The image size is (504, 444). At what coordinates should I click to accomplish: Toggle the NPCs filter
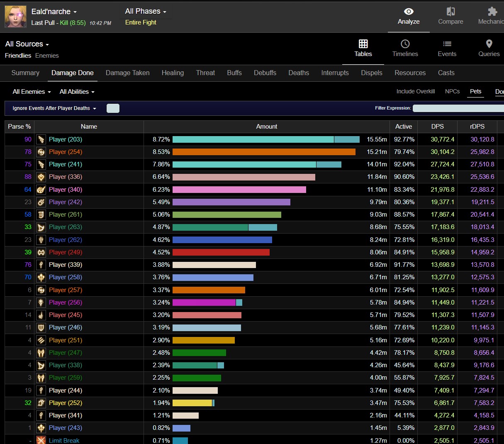452,91
